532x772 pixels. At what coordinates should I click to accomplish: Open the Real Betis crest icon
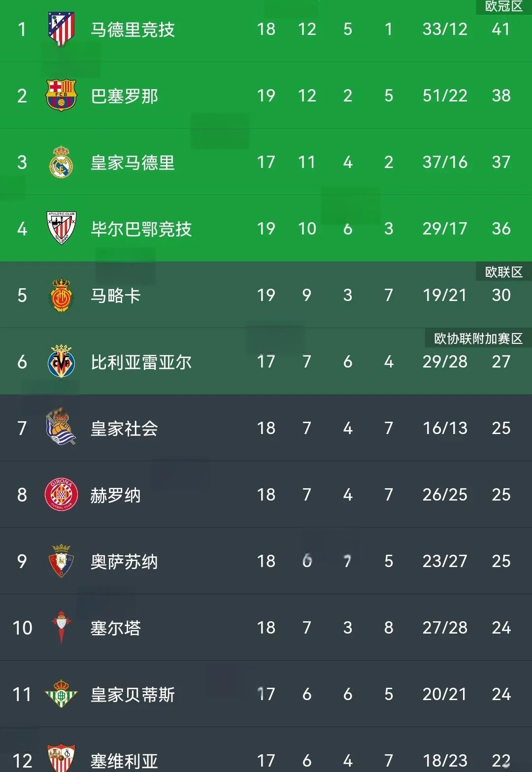[61, 694]
